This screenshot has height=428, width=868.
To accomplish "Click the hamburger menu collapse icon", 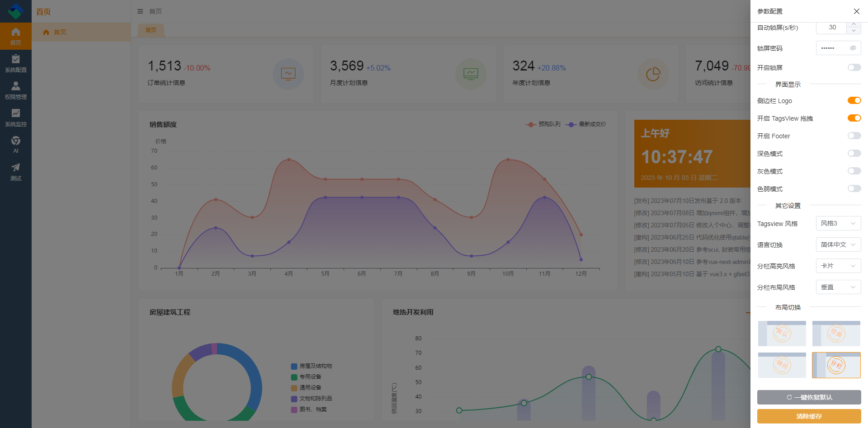I will pyautogui.click(x=140, y=11).
